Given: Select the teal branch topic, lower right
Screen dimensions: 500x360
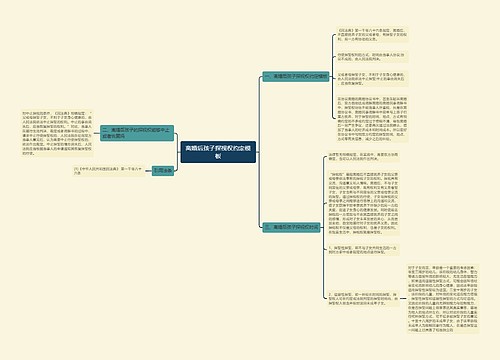Looking at the screenshot, I should (291, 227).
